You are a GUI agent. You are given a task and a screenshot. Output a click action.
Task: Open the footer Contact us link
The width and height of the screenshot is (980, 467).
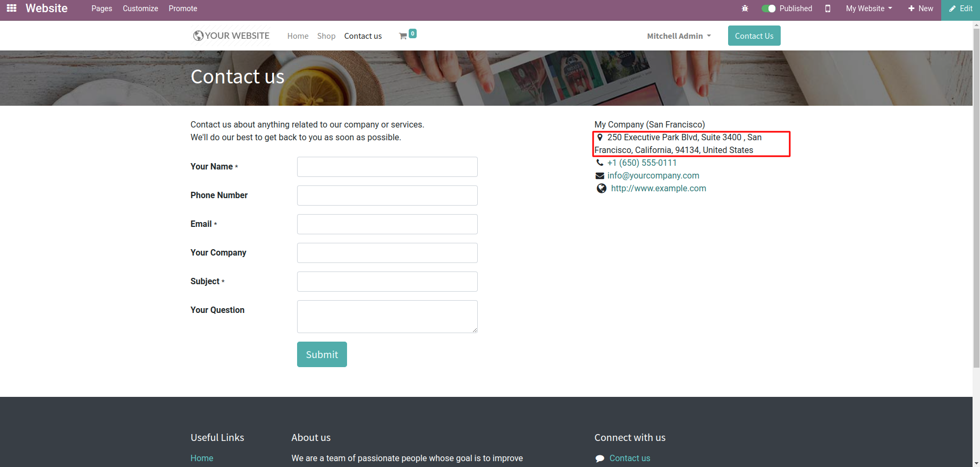(630, 458)
